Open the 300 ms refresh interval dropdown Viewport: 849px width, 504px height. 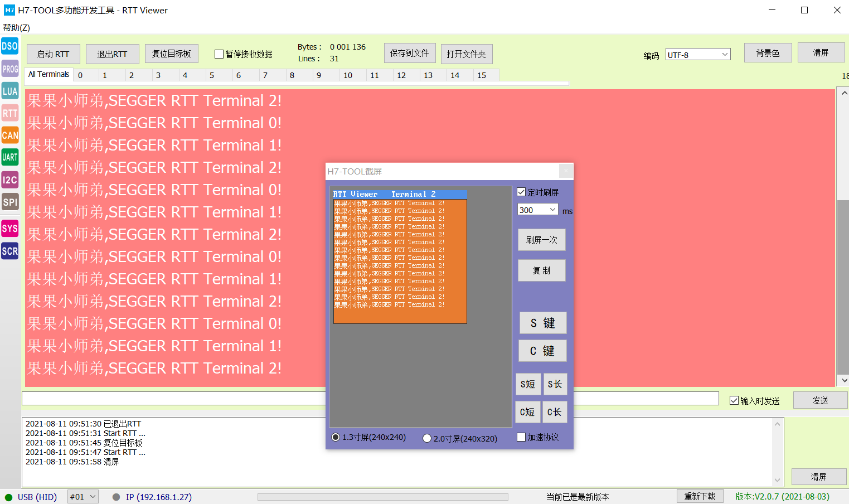pos(537,210)
